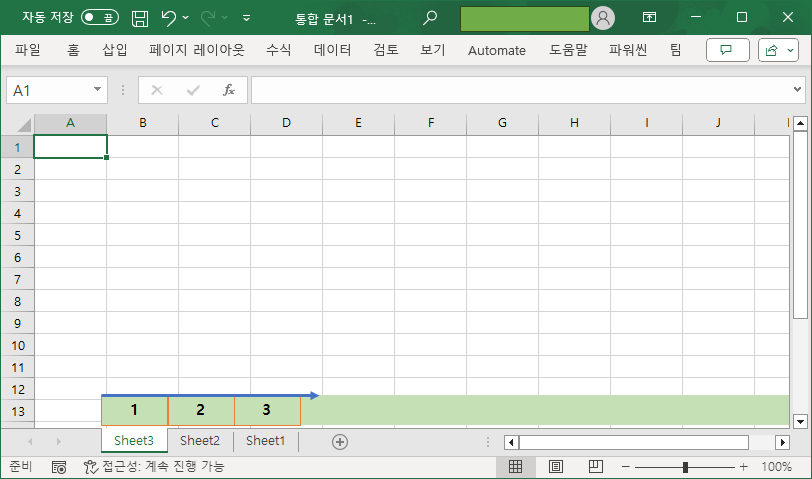Viewport: 812px width, 479px height.
Task: Open the Name Box dropdown arrow
Action: tap(97, 90)
